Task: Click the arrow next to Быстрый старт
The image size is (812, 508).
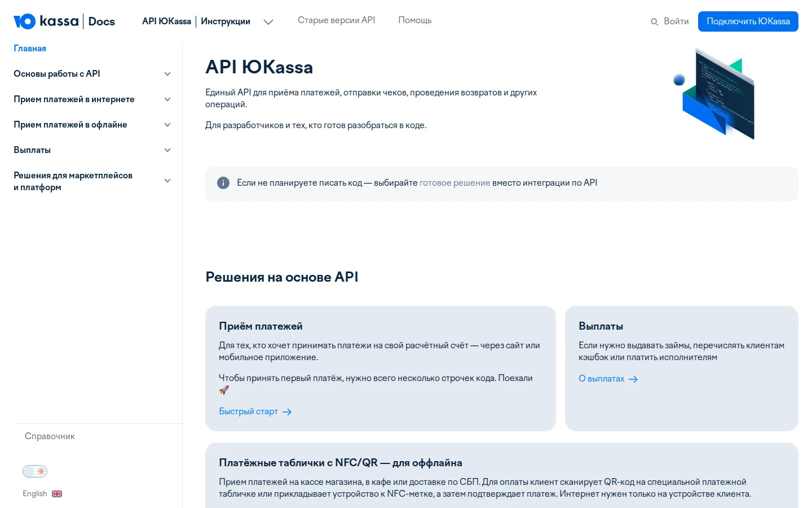Action: pyautogui.click(x=287, y=412)
